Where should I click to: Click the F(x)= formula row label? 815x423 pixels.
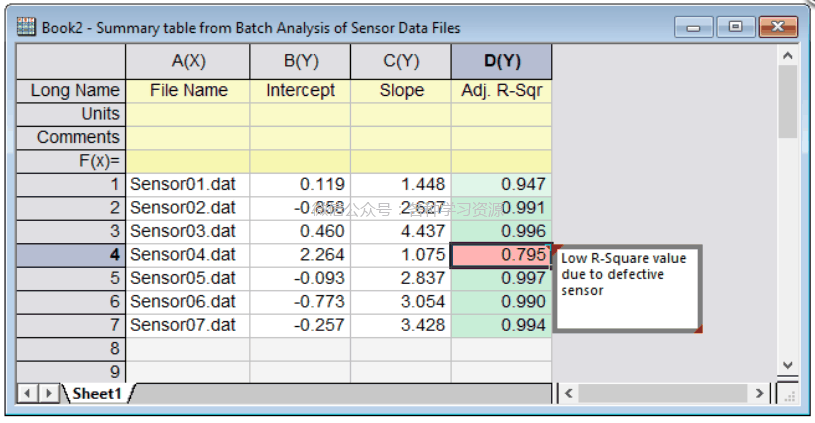coord(69,160)
